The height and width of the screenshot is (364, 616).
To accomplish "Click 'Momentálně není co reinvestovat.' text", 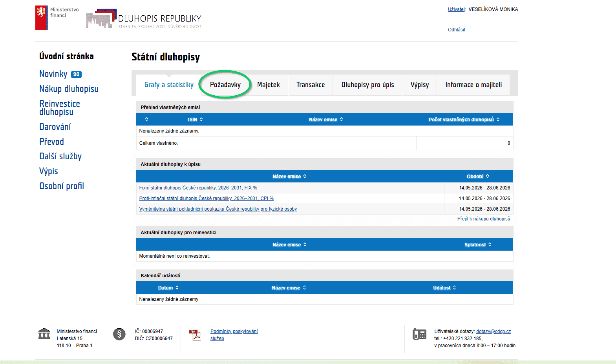I will [x=174, y=256].
